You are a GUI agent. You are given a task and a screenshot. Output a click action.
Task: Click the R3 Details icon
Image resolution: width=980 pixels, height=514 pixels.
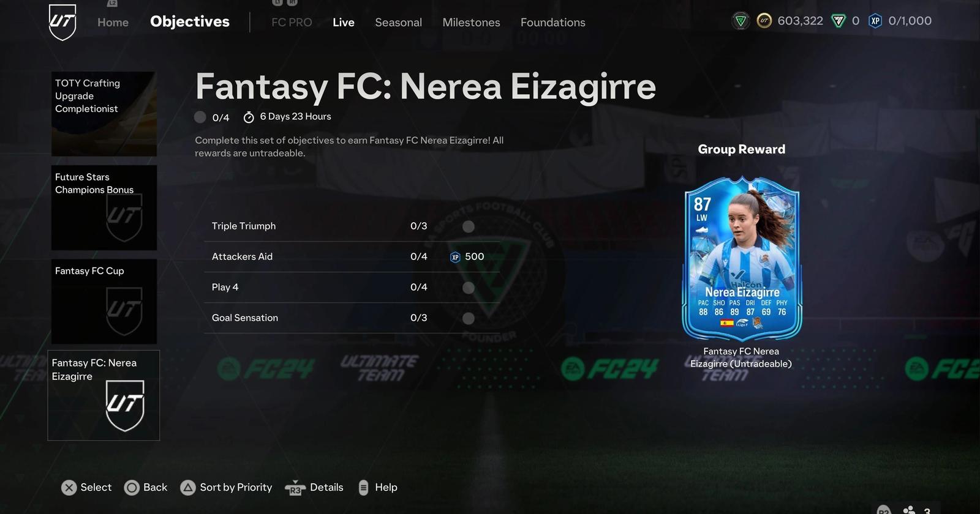point(295,488)
